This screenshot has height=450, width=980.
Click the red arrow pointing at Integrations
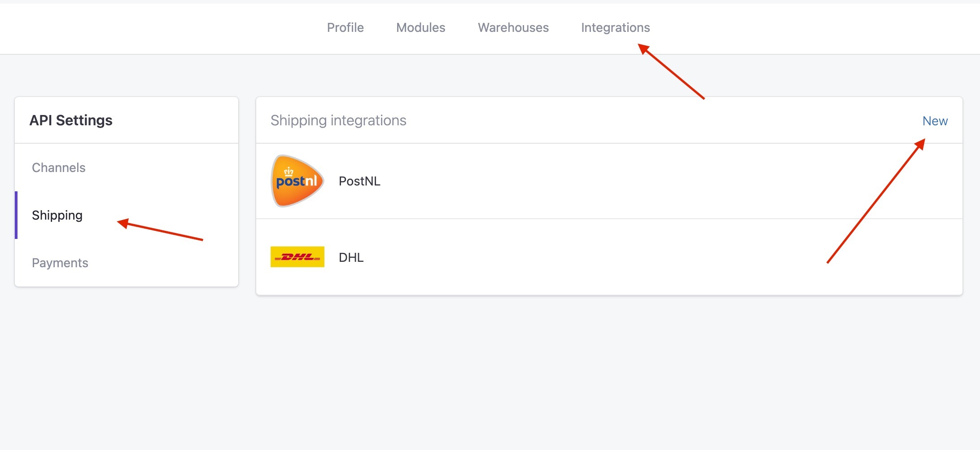pos(671,71)
